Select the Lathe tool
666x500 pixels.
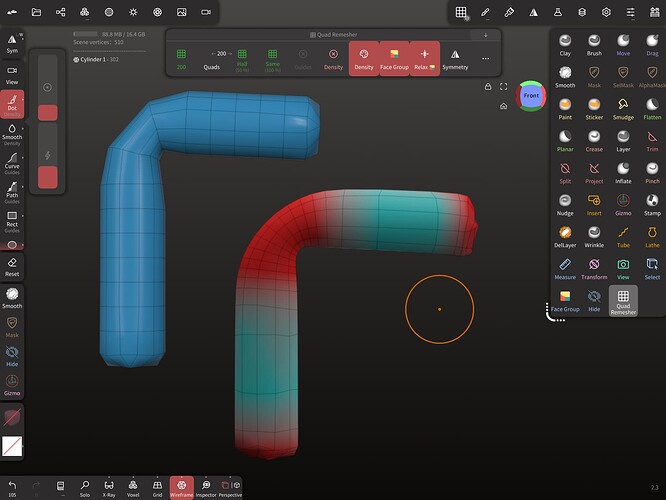click(x=652, y=237)
